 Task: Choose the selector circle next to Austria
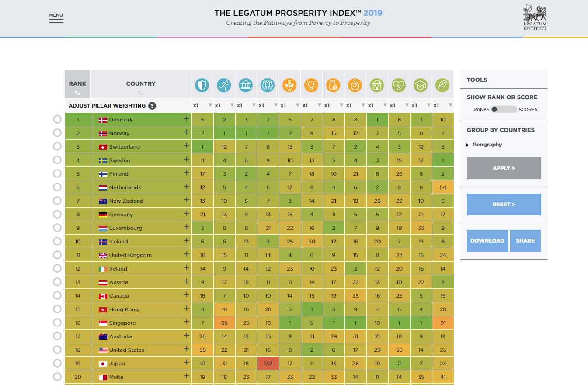coord(57,282)
